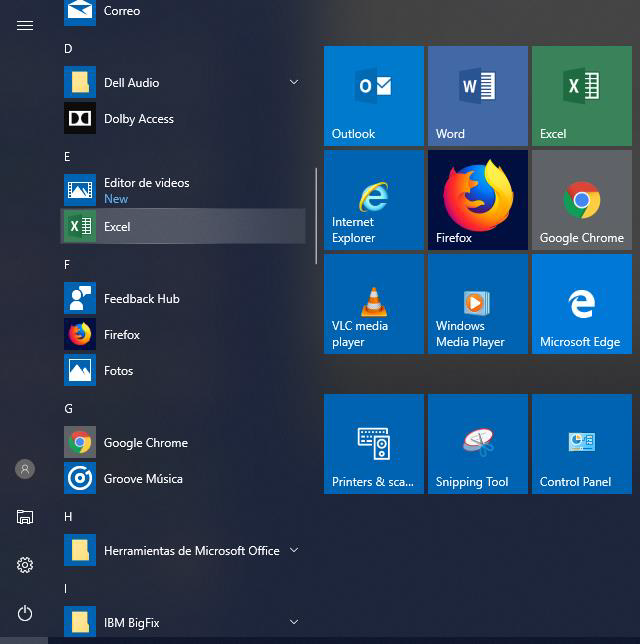Launch Google Chrome from the app list

coord(183,442)
